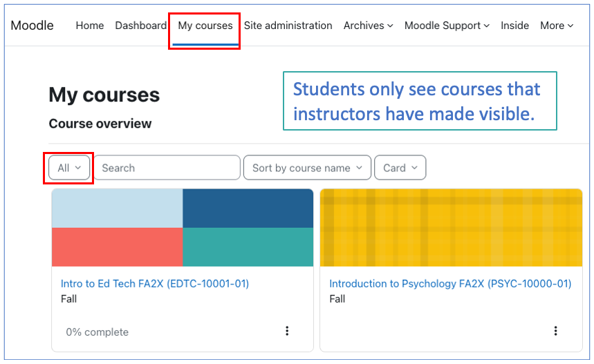The width and height of the screenshot is (594, 364).
Task: Open the Intro to Ed Tech card's three-dot menu
Action: tap(287, 331)
